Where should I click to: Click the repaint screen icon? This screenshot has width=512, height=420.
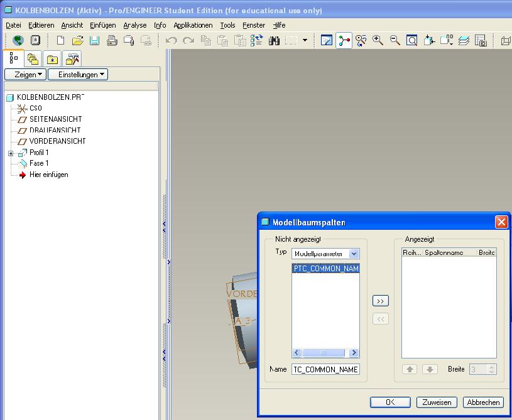(327, 40)
